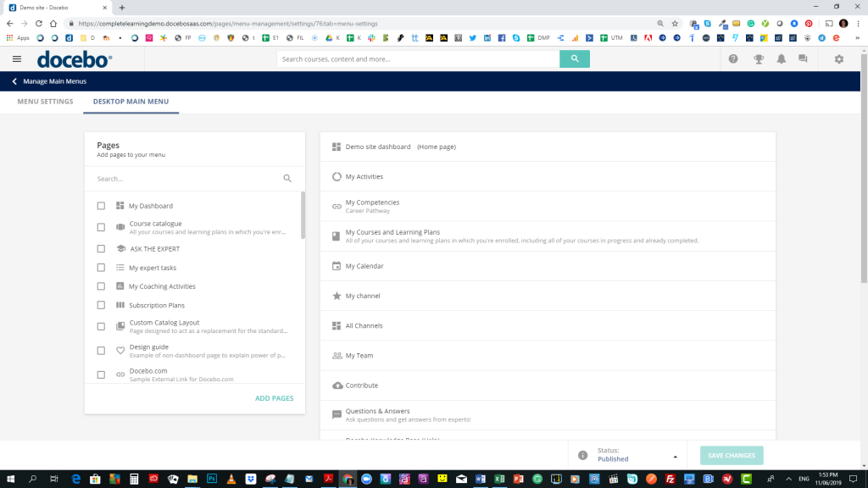Open the bookmarks bar Apps shortcut

coord(14,37)
